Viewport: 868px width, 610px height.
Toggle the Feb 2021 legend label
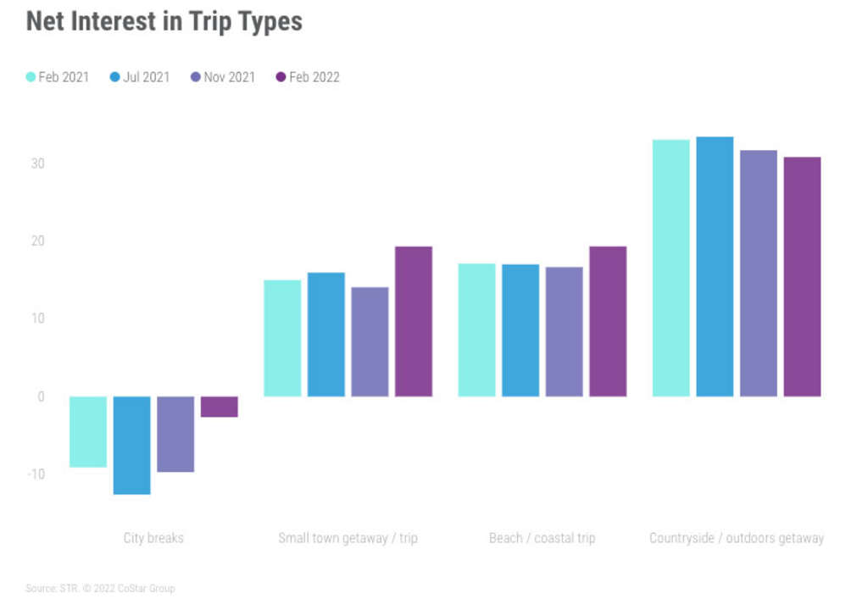(x=64, y=77)
